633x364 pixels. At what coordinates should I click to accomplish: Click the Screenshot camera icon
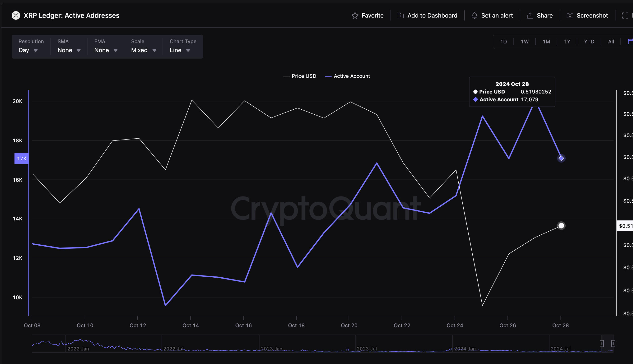pyautogui.click(x=570, y=15)
